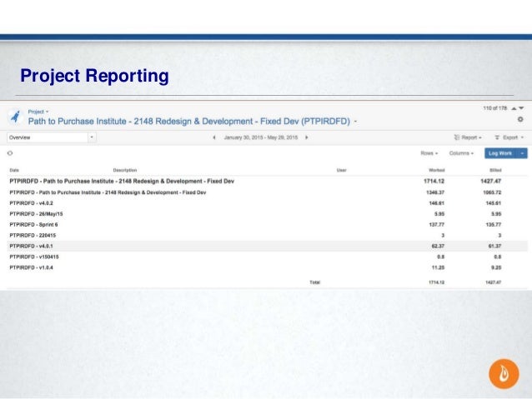The image size is (532, 399).
Task: Select the PTPIRDFD - v4.0.2 row
Action: point(267,203)
